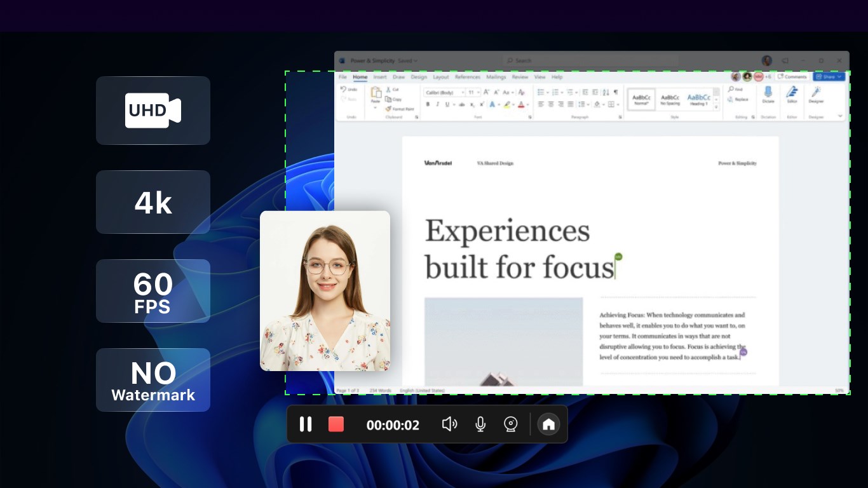Apply bold formatting in Word ribbon
868x488 pixels.
click(x=428, y=104)
